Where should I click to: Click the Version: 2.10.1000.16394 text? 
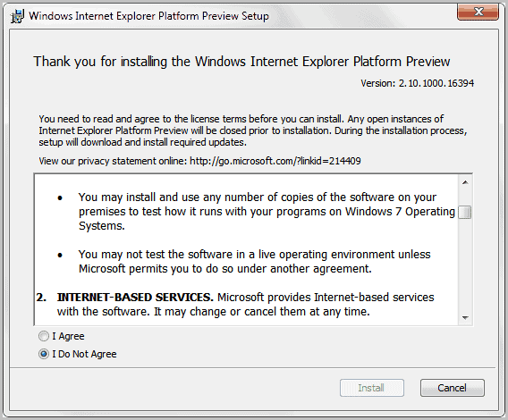[x=418, y=83]
